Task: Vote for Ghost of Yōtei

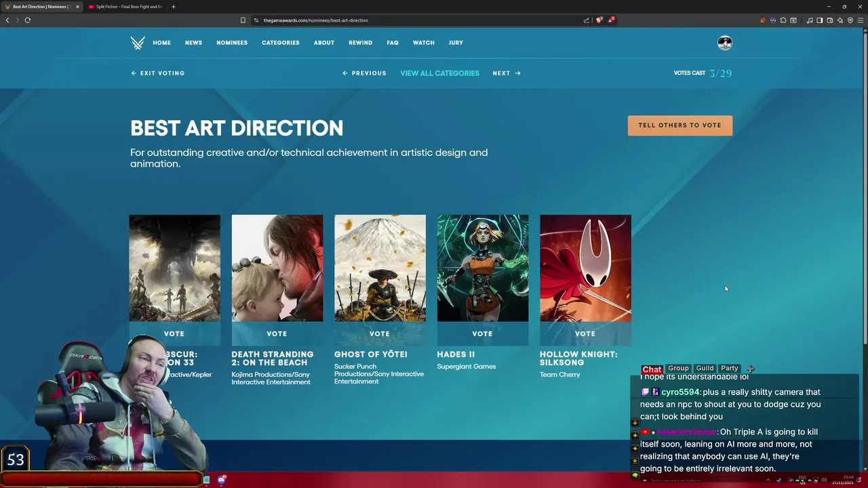Action: pyautogui.click(x=380, y=333)
